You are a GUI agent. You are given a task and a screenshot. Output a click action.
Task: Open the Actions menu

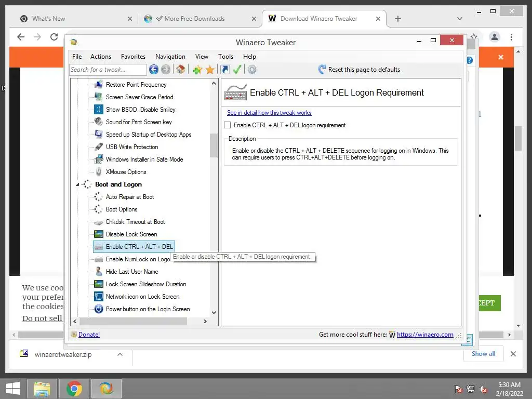click(x=101, y=57)
